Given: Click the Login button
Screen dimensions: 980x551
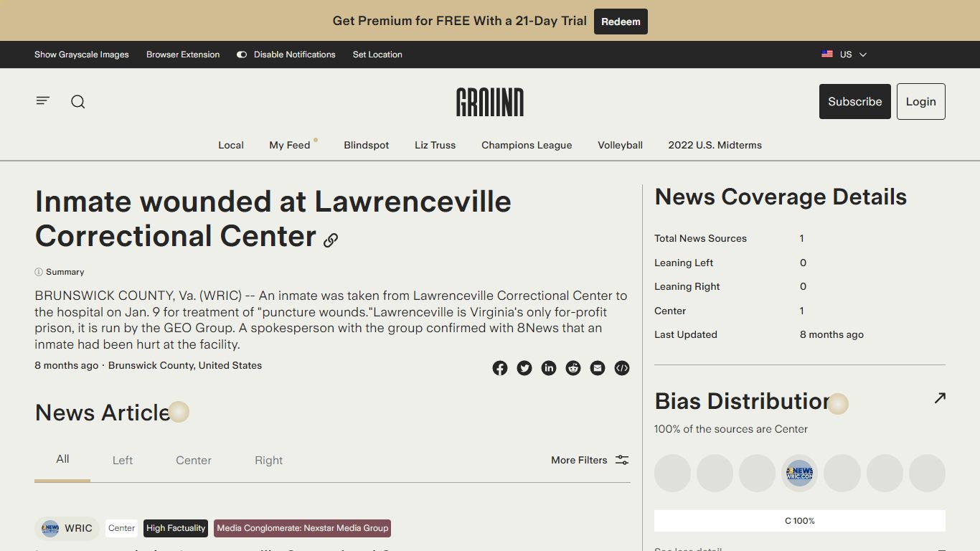Looking at the screenshot, I should coord(920,101).
